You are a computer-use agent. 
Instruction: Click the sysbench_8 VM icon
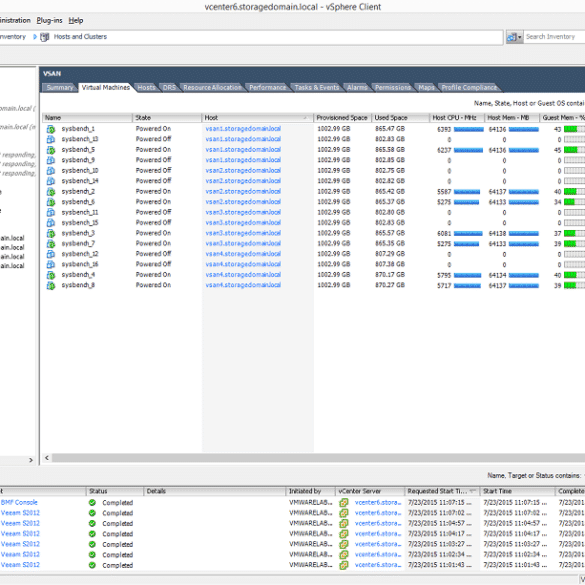51,286
